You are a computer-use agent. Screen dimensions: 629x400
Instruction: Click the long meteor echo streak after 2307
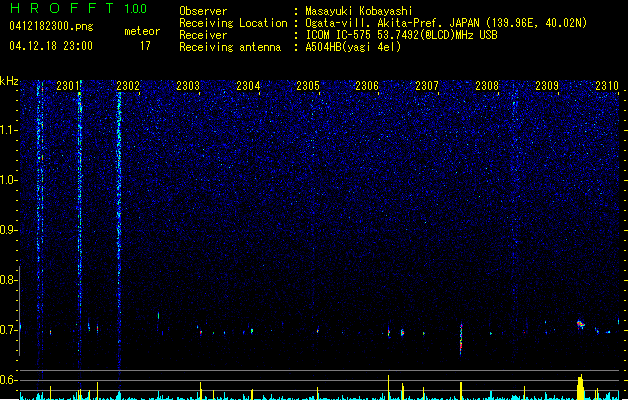click(x=461, y=339)
